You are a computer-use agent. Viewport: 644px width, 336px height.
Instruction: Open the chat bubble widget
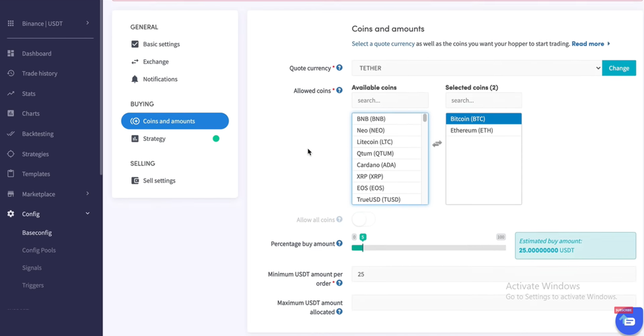tap(629, 321)
